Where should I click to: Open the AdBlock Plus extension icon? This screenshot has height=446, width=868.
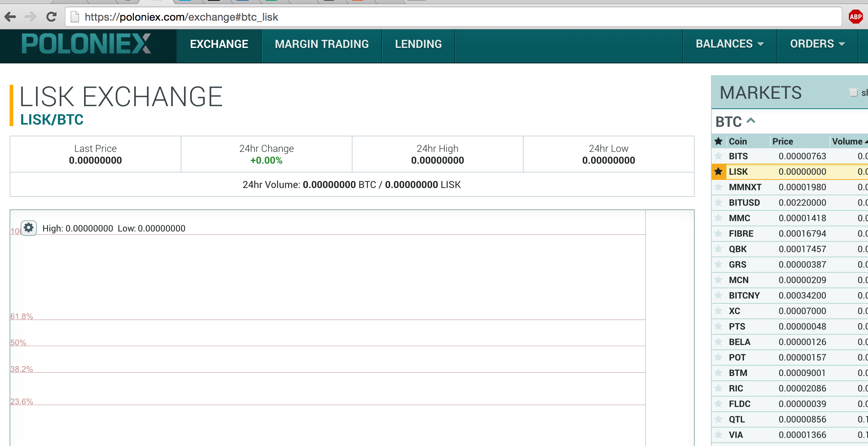point(855,17)
